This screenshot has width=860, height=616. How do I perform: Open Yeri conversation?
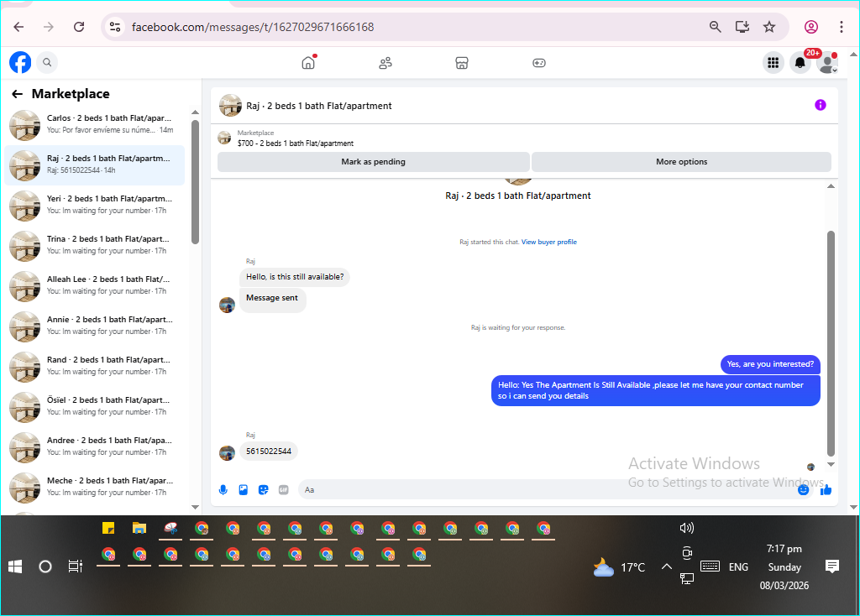[x=94, y=206]
